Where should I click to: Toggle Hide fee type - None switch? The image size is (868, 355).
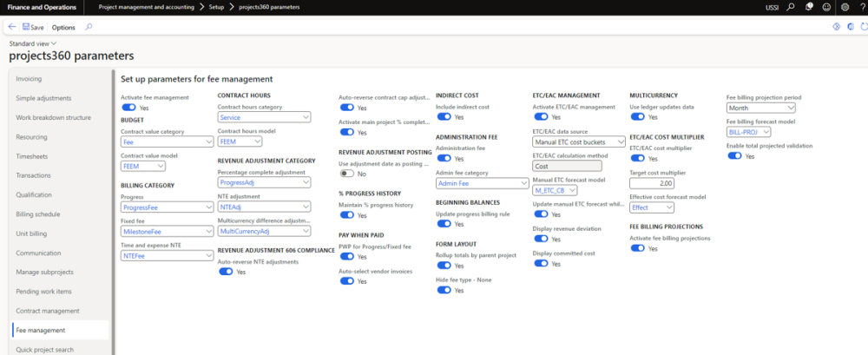[444, 290]
